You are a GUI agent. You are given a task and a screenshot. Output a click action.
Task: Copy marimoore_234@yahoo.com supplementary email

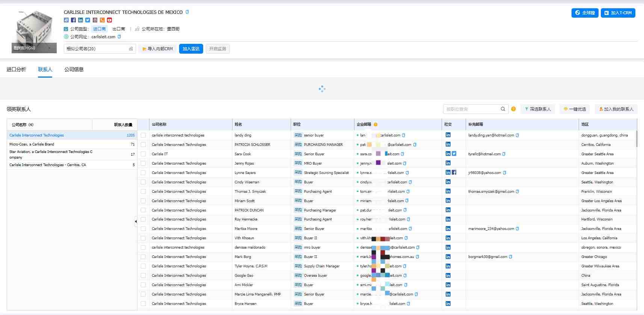point(517,229)
